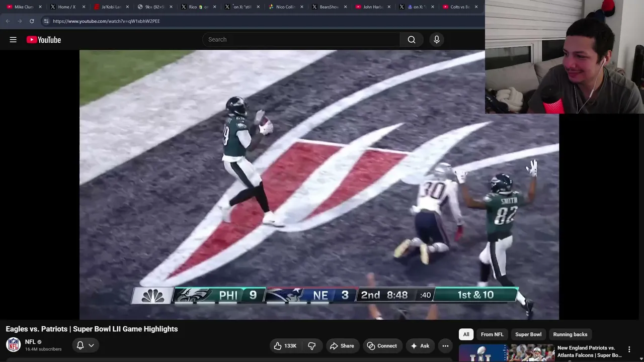The height and width of the screenshot is (362, 644).
Task: Dislike the video with thumbs-down
Action: (312, 346)
